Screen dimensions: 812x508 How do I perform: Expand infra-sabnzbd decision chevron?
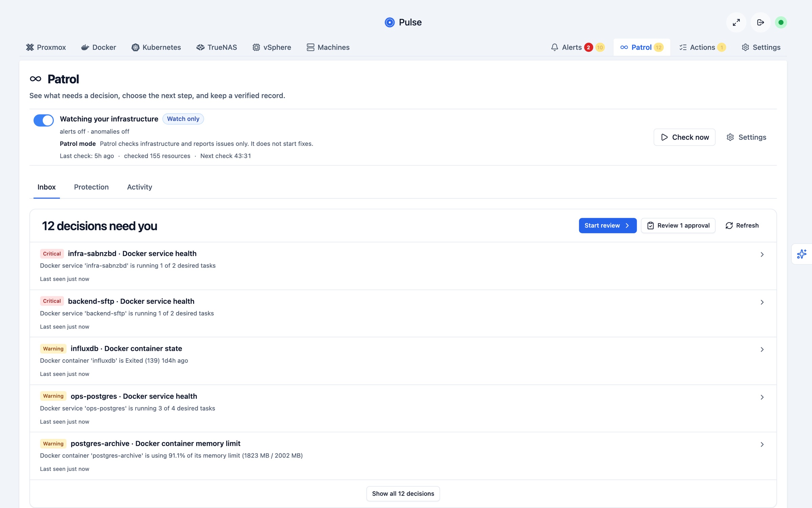762,254
